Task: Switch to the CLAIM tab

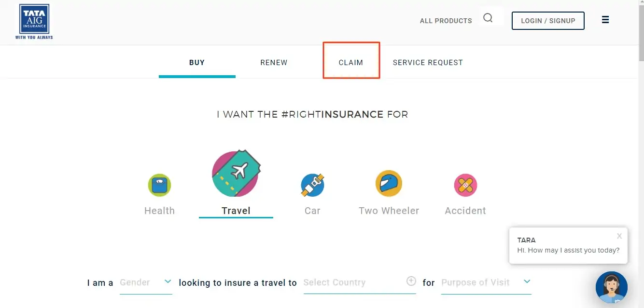Action: click(x=351, y=63)
